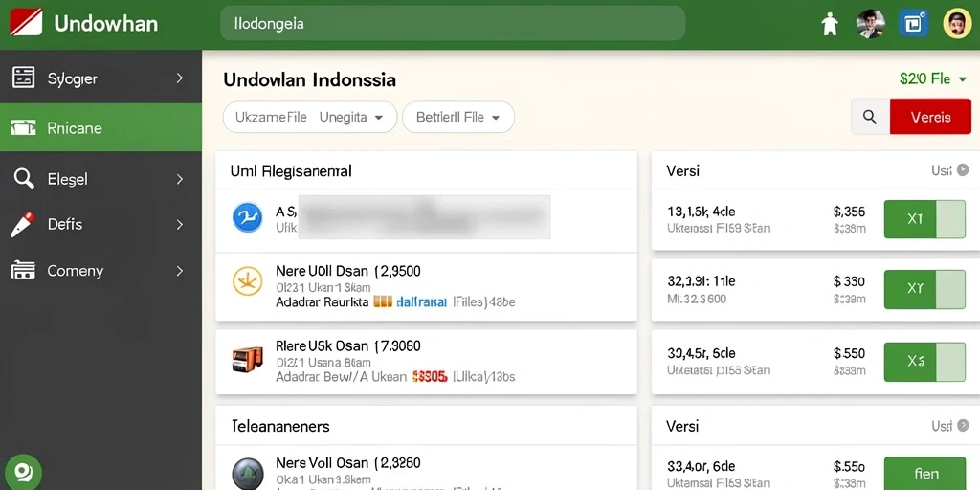Click the Usi info icon in first Versi header

click(963, 170)
